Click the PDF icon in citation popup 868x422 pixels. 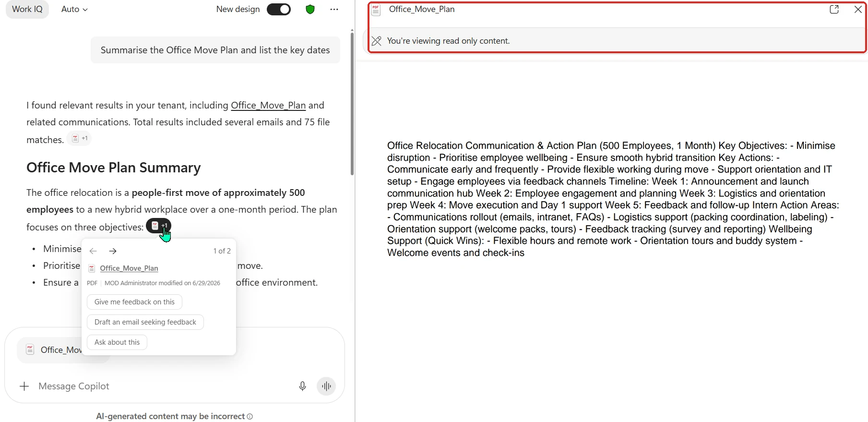click(x=92, y=268)
